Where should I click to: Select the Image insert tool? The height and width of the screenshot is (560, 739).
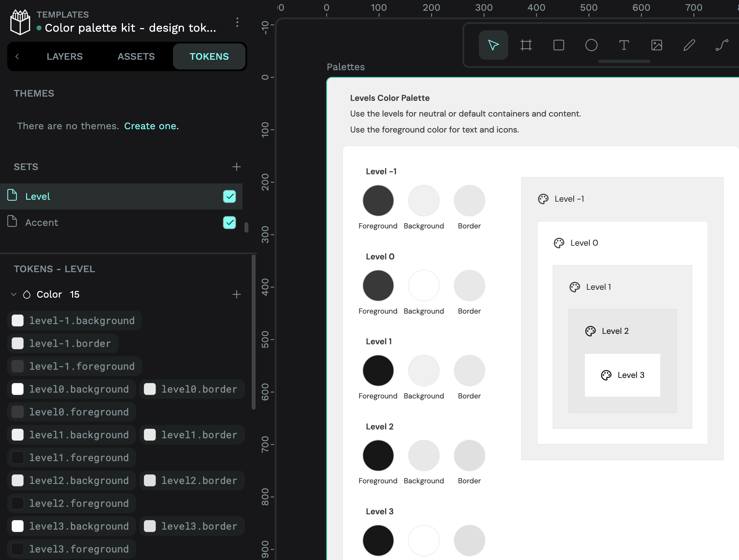tap(656, 45)
